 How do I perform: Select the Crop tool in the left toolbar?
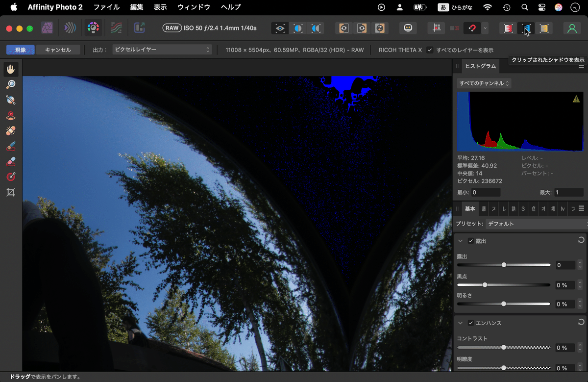[11, 192]
